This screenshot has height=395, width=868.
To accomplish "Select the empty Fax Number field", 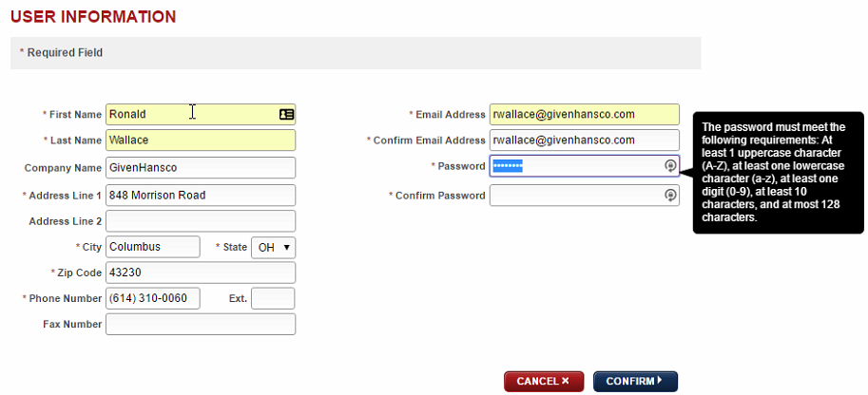I will 201,325.
